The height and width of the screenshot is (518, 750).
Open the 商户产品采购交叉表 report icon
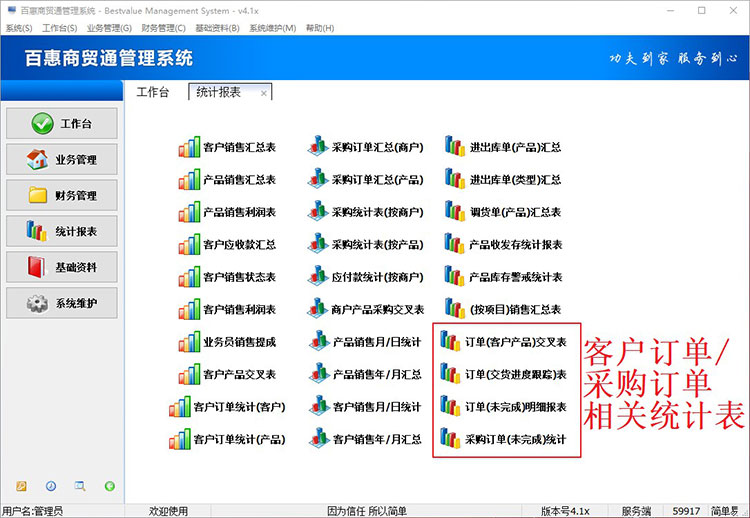318,309
